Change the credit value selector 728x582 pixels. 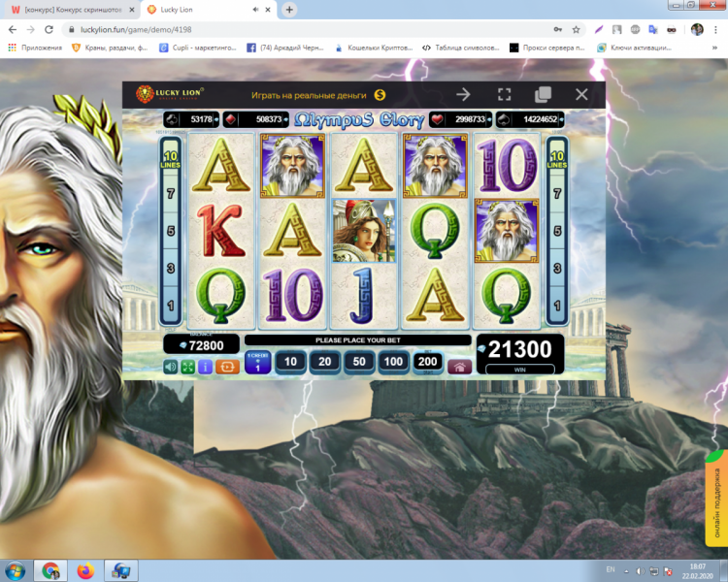click(x=257, y=364)
